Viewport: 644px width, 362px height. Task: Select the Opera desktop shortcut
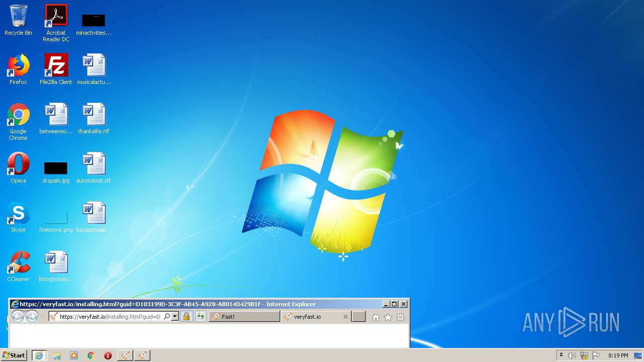(18, 168)
